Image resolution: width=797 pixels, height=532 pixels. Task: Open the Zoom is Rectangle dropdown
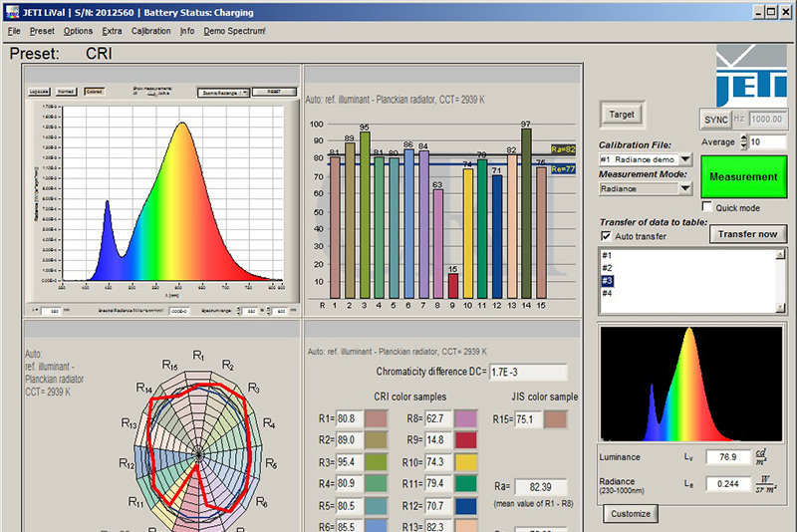223,93
